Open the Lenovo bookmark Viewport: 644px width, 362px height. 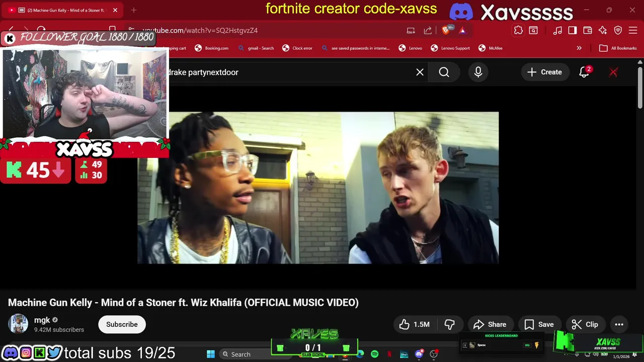pos(411,48)
